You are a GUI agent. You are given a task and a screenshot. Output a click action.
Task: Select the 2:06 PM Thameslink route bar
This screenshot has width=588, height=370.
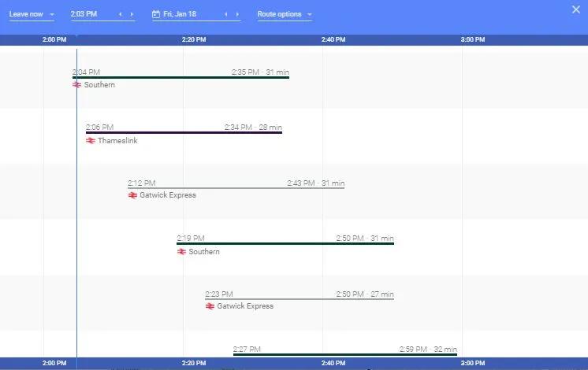tap(184, 132)
